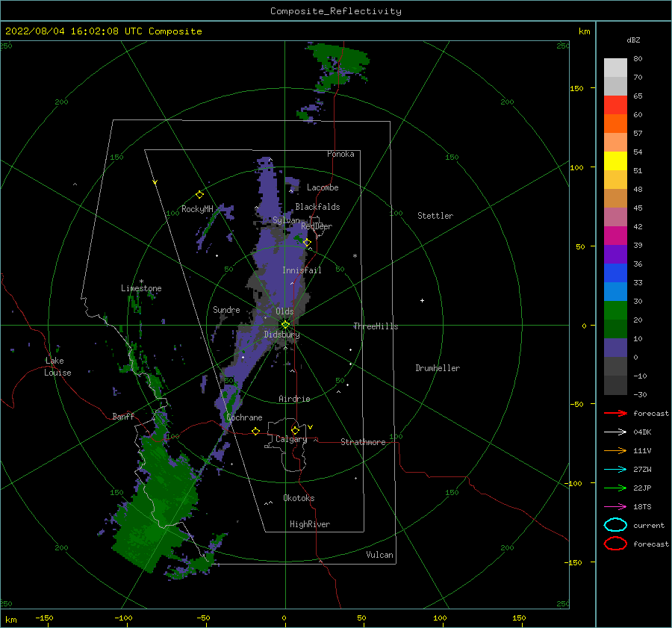Click the yellow diamond marker near RockyMH
Viewport: 672px width, 628px height.
tap(199, 195)
